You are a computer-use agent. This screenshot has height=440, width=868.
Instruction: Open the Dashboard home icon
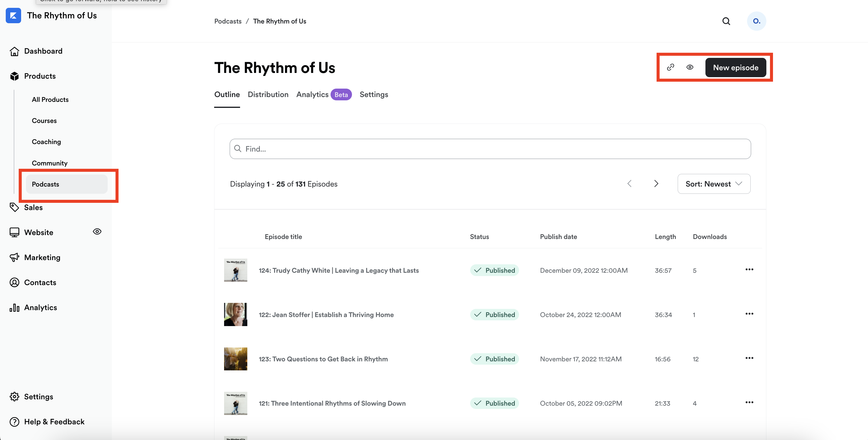tap(14, 51)
